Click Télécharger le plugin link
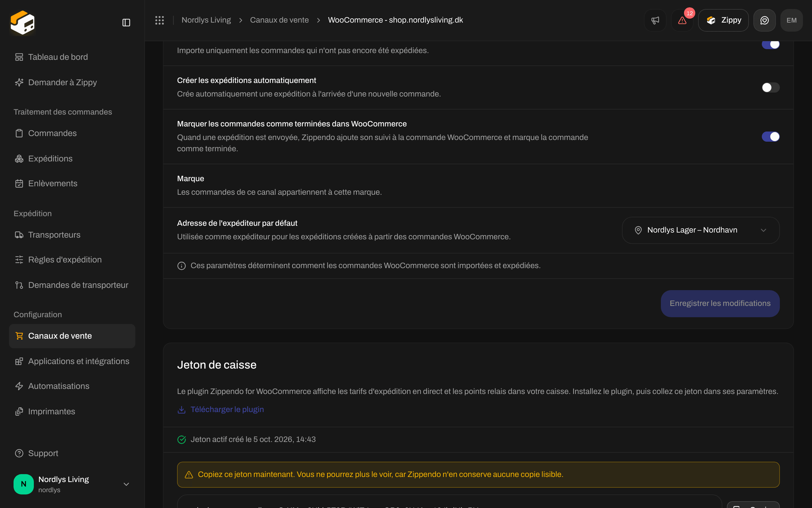The height and width of the screenshot is (508, 812). (220, 410)
